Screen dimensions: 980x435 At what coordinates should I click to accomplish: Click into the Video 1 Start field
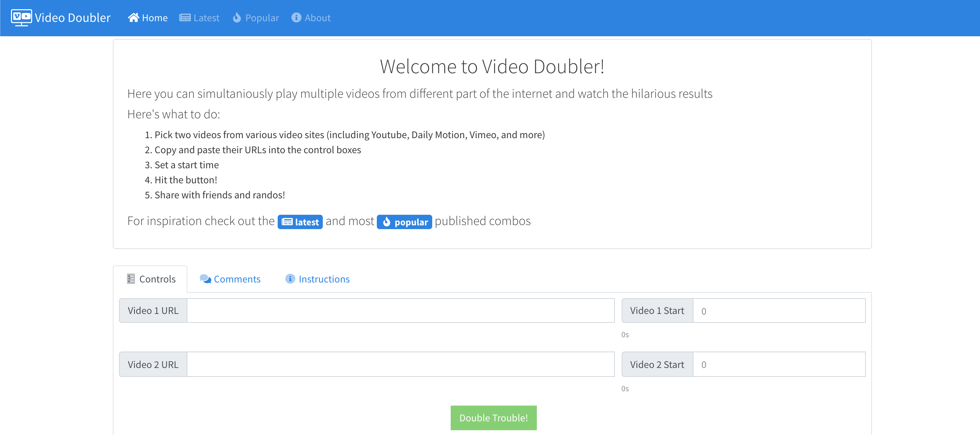778,311
